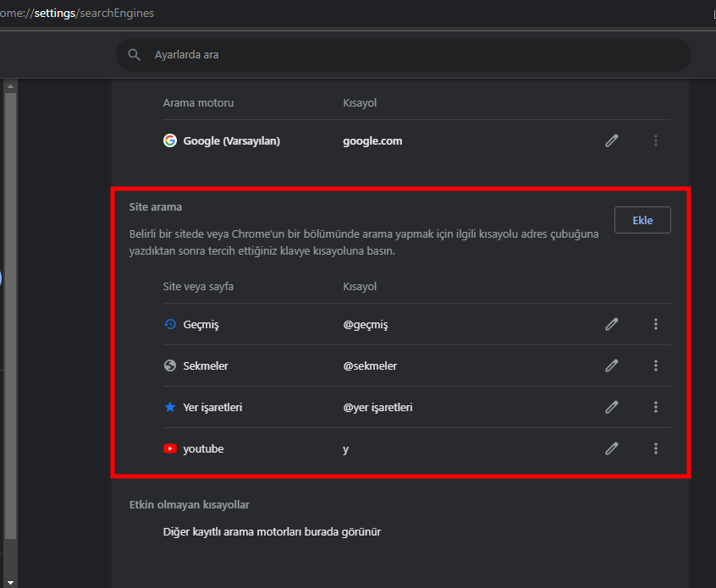Open three-dot menu for youtube row
The image size is (716, 588).
pyautogui.click(x=656, y=448)
